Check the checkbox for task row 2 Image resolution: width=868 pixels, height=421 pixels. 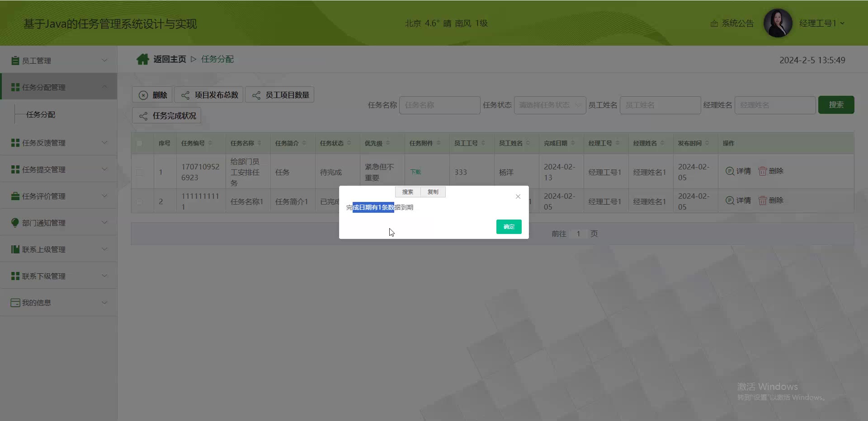pos(139,201)
